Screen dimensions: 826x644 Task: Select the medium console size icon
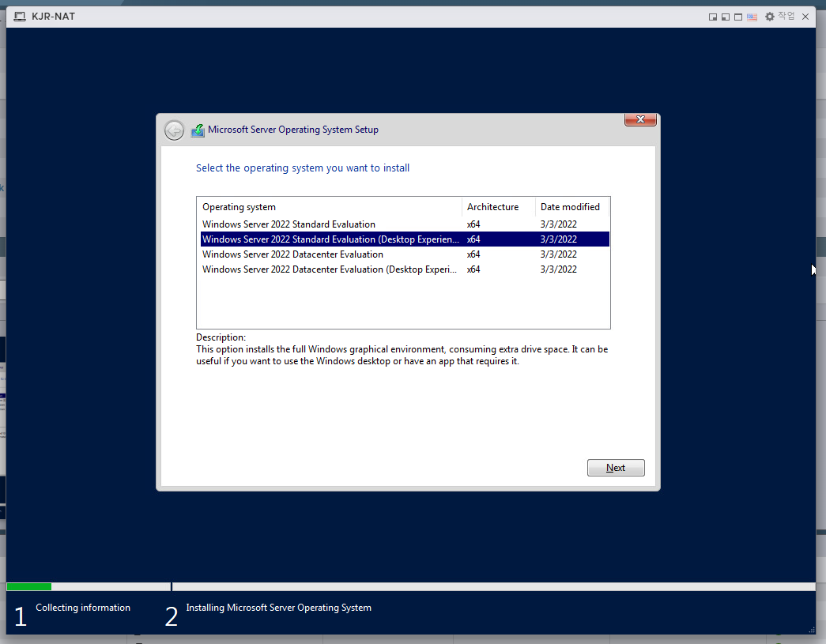click(726, 17)
